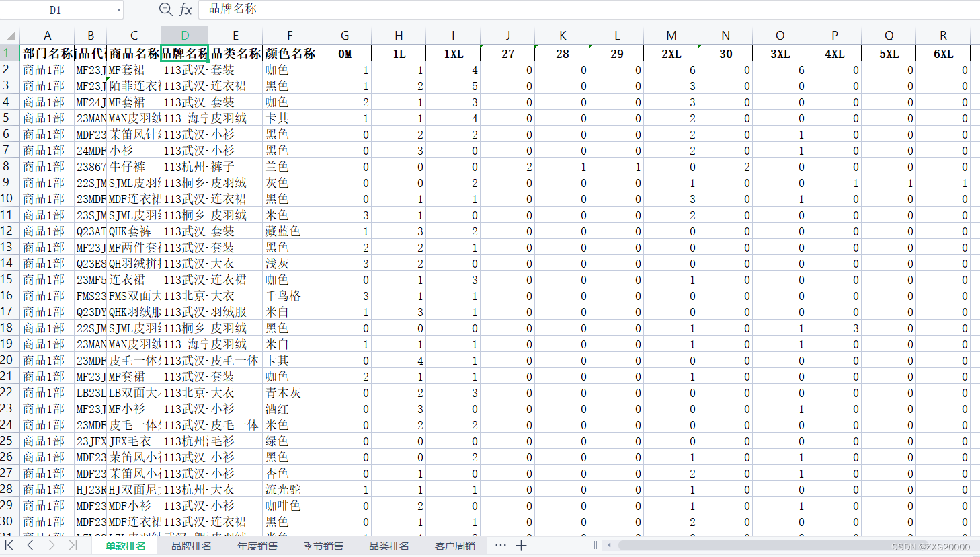Image resolution: width=980 pixels, height=557 pixels.
Task: Select column G header
Action: tap(345, 36)
